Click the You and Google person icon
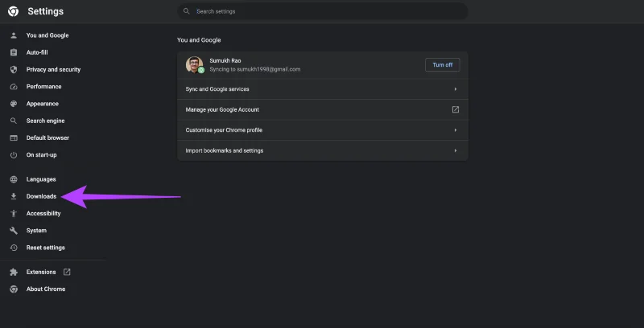The width and height of the screenshot is (644, 328). 14,35
